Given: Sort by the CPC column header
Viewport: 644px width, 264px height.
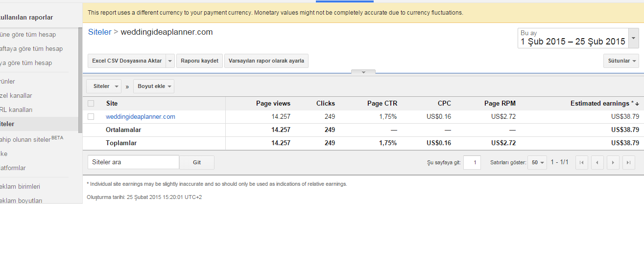Looking at the screenshot, I should click(x=444, y=103).
